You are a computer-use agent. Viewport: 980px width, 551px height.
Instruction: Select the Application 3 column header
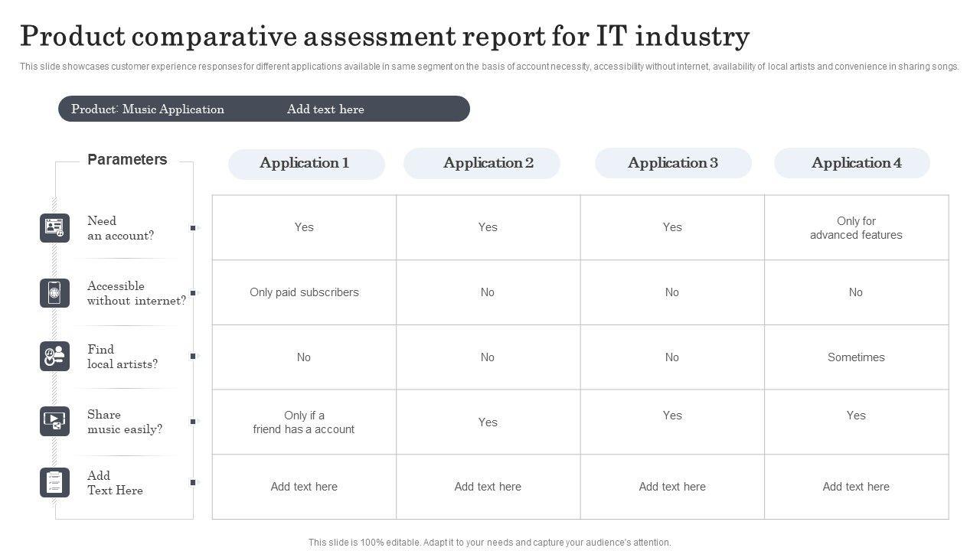click(673, 164)
